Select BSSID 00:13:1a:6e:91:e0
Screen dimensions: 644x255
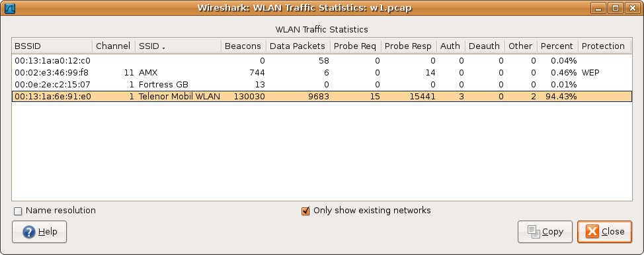tap(322, 97)
